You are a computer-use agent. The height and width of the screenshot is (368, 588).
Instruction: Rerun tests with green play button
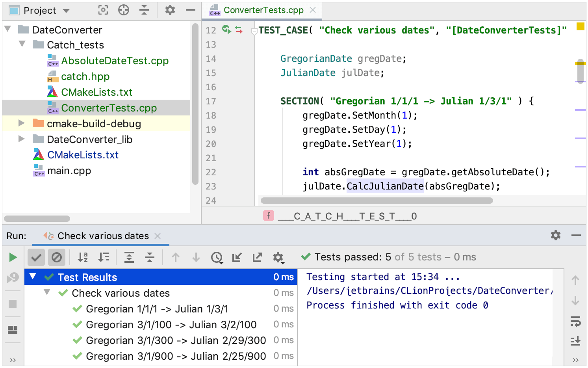(13, 257)
